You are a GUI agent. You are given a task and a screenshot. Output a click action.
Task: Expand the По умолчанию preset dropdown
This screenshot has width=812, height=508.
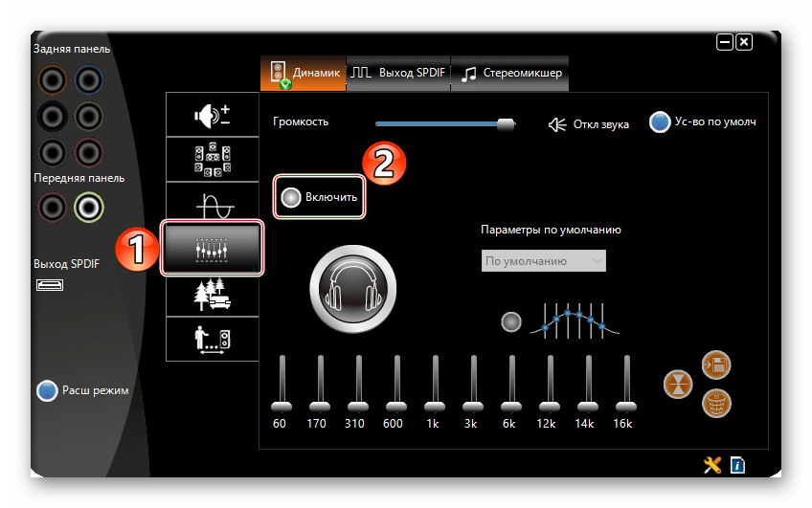[544, 260]
